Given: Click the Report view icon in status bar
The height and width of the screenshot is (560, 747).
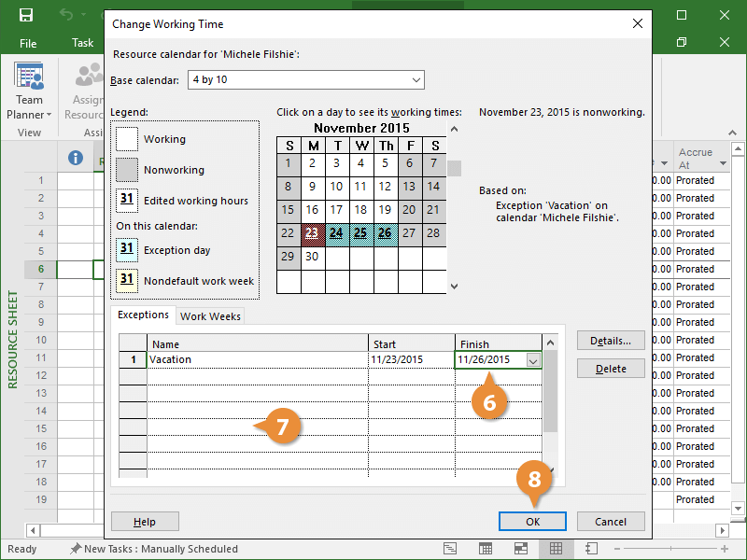Looking at the screenshot, I should point(591,549).
